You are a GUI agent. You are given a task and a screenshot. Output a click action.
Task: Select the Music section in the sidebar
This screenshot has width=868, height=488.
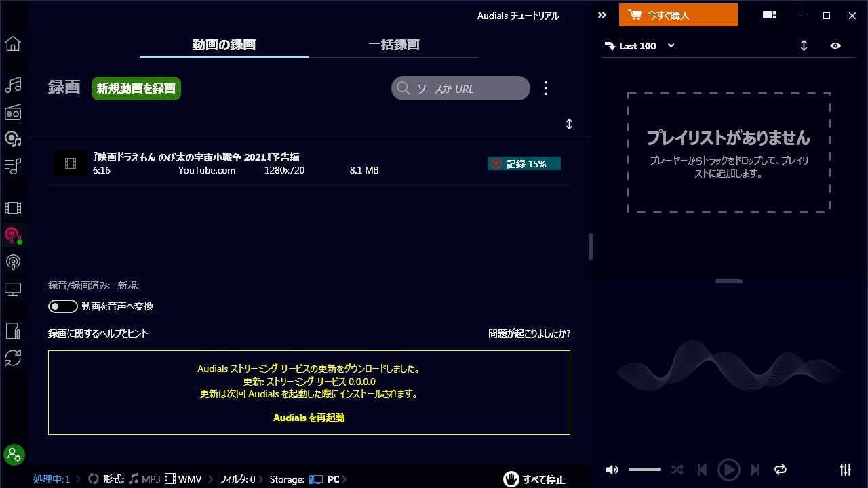coord(14,85)
